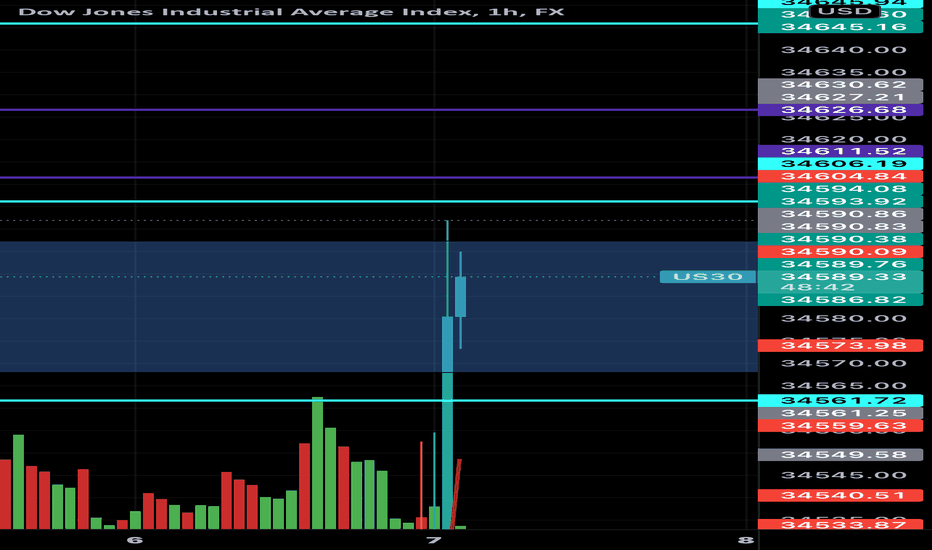This screenshot has width=932, height=550.
Task: Select the gray 34561.25 price label
Action: click(x=841, y=413)
